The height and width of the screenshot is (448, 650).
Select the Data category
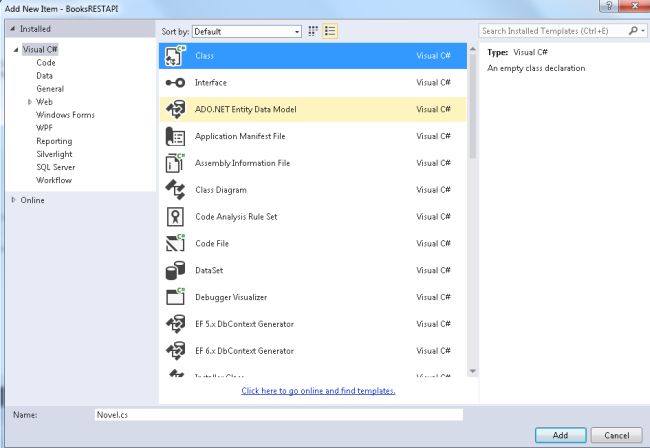click(44, 76)
